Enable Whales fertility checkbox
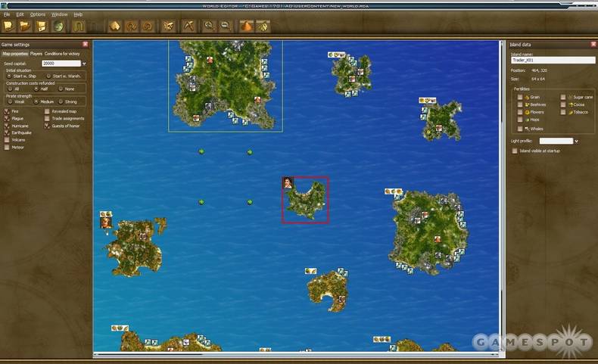Screen dimensions: 598x364 tap(520, 129)
